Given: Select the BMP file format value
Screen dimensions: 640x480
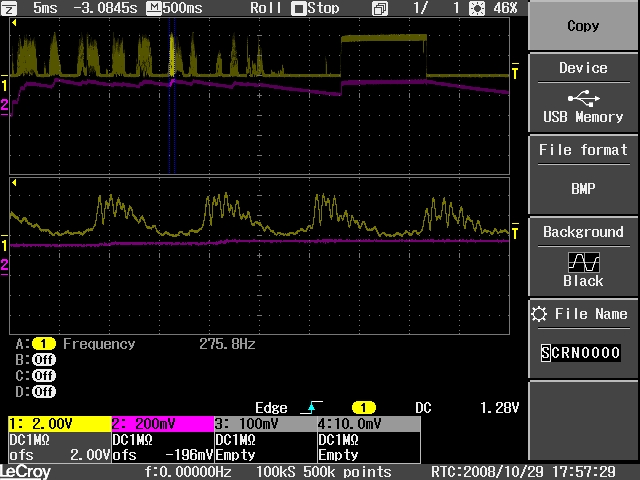Looking at the screenshot, I should click(583, 189).
